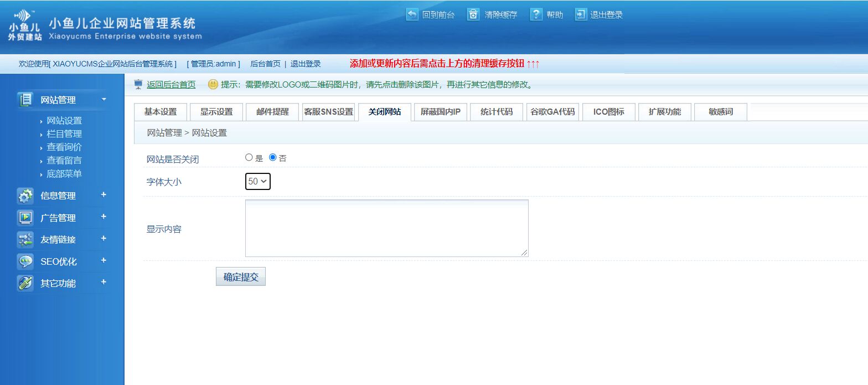868x385 pixels.
Task: Click the 友情链接 icon in sidebar
Action: point(25,239)
